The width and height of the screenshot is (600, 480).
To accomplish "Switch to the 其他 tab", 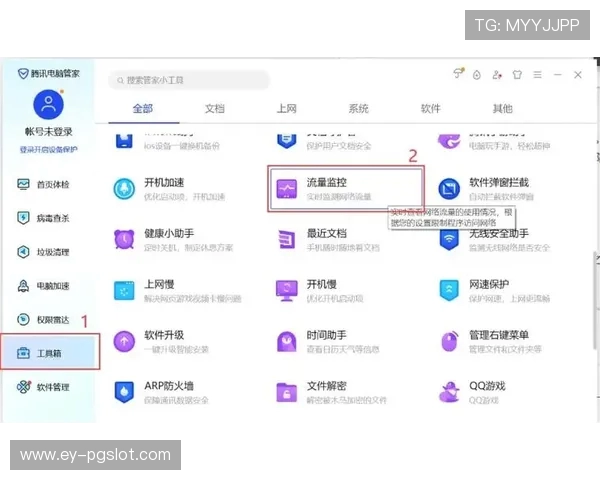I will pos(502,109).
